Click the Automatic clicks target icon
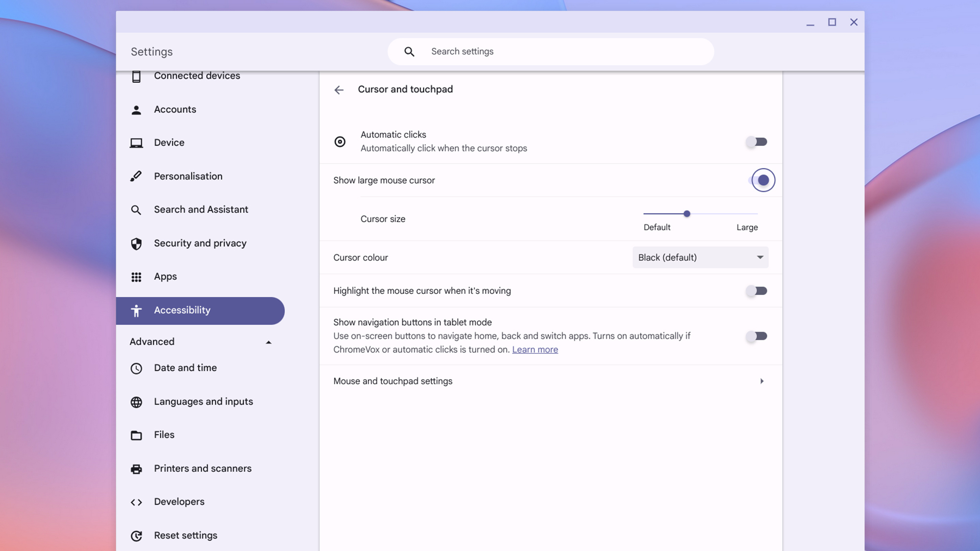 (340, 142)
